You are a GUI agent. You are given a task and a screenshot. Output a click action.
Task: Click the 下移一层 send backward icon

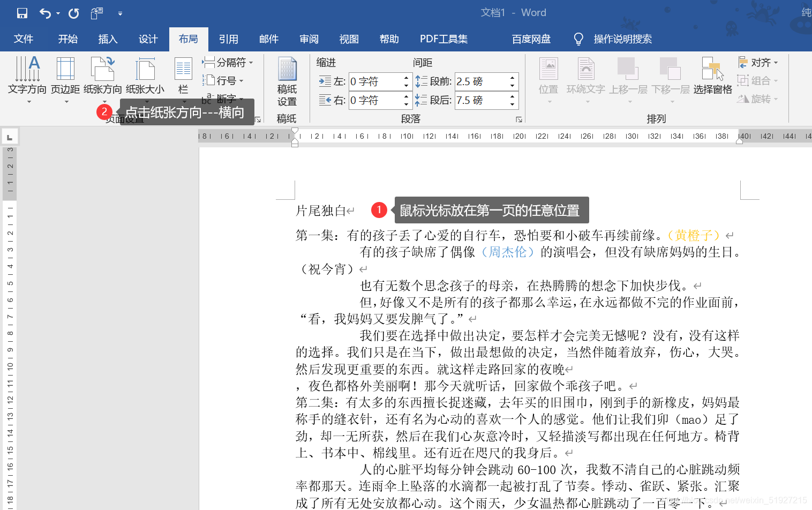[670, 69]
